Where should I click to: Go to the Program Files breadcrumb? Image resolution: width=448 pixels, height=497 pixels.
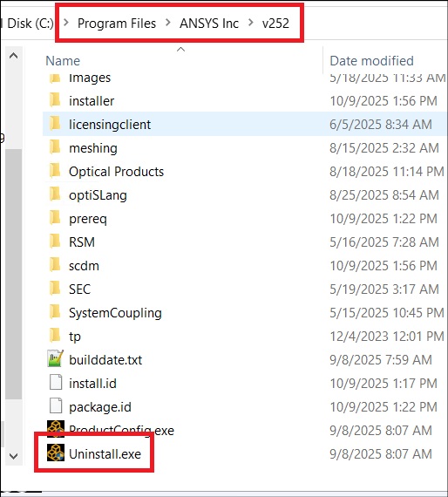point(117,24)
